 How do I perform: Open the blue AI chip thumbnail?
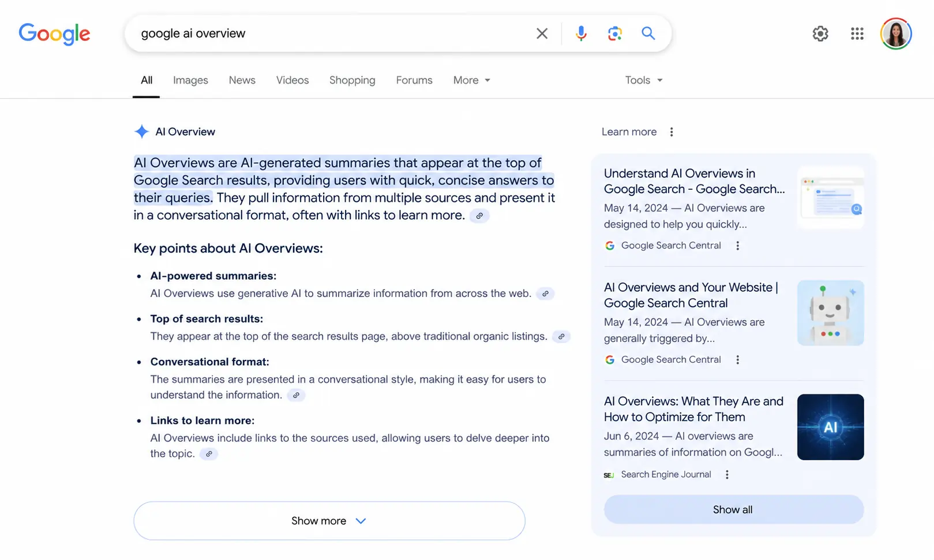[831, 427]
